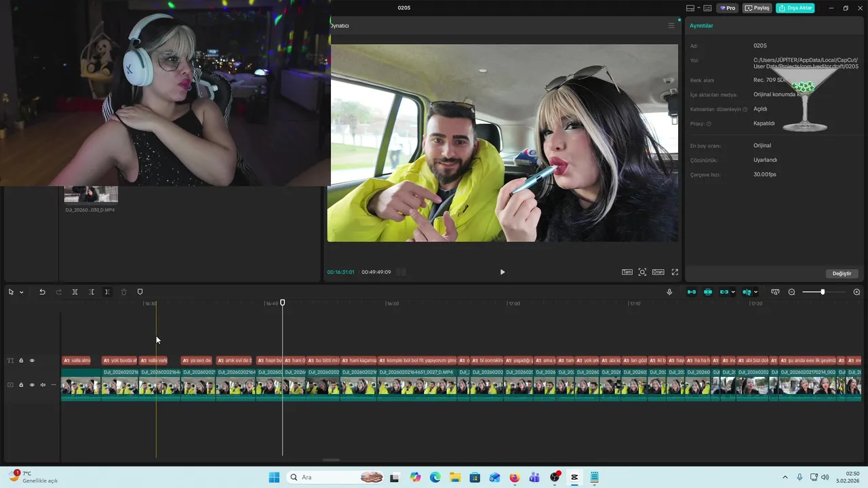Viewport: 868px width, 488px height.
Task: Undo the last edit
Action: (x=42, y=292)
